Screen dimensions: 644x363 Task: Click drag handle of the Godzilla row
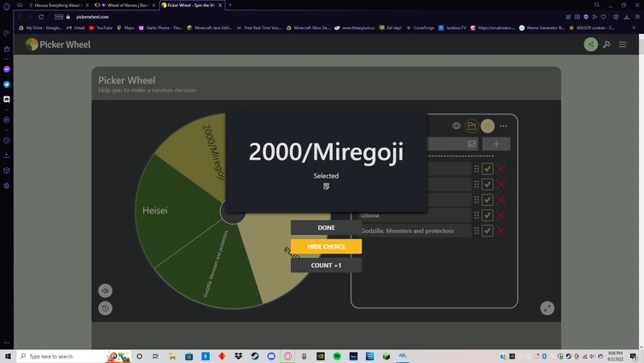(x=477, y=231)
